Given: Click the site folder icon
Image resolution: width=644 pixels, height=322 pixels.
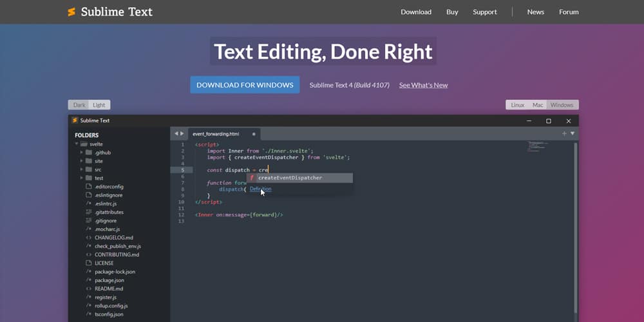Looking at the screenshot, I should click(x=88, y=161).
